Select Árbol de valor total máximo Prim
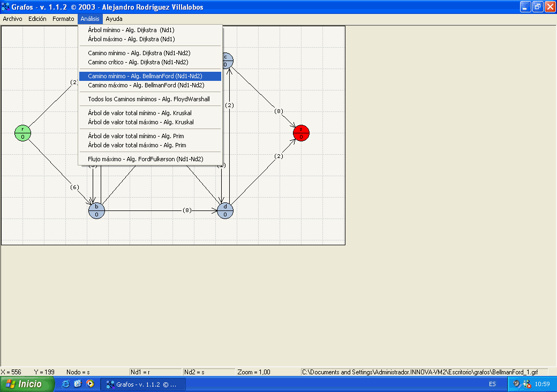This screenshot has height=392, width=557. coord(137,145)
